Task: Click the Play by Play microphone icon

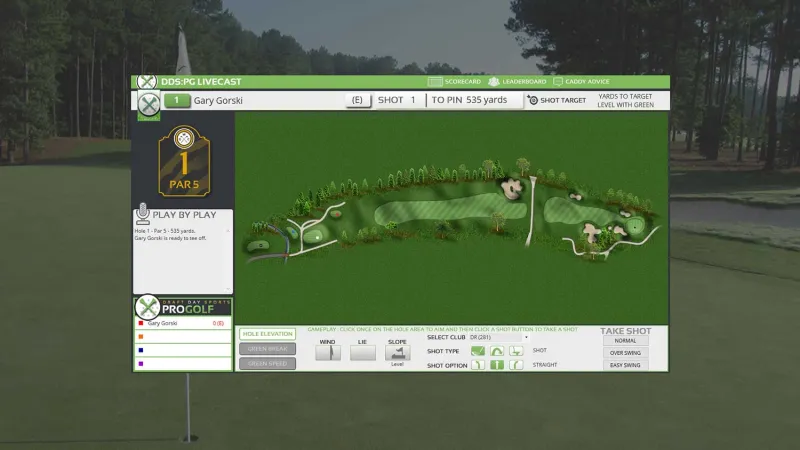Action: point(142,213)
